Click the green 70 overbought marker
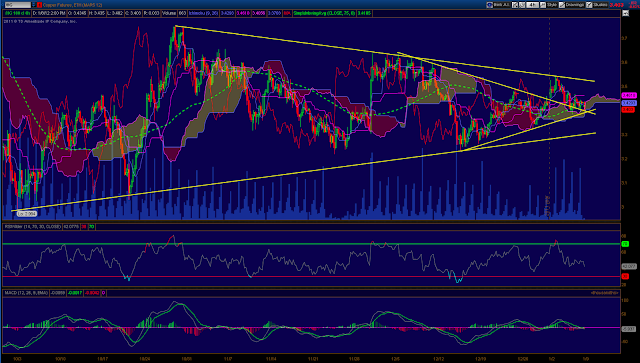Image resolution: width=640 pixels, height=363 pixels. pyautogui.click(x=625, y=244)
